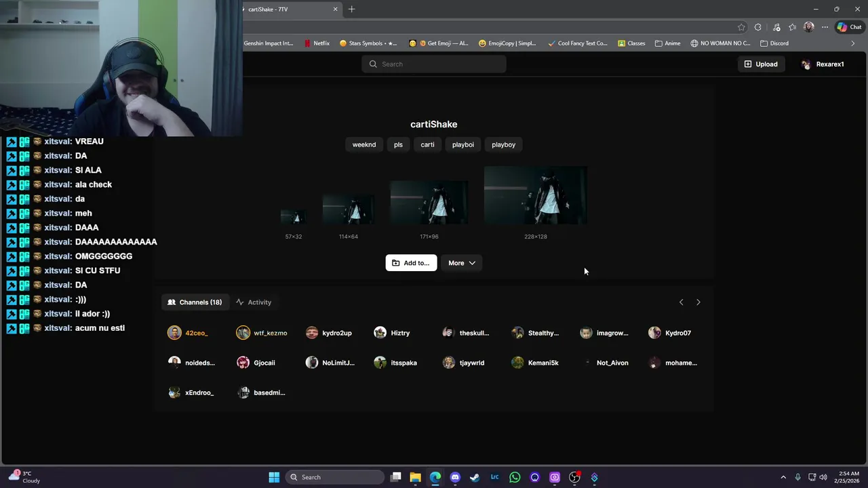Show hidden system tray icons
Screen dimensions: 868x488
pyautogui.click(x=783, y=477)
